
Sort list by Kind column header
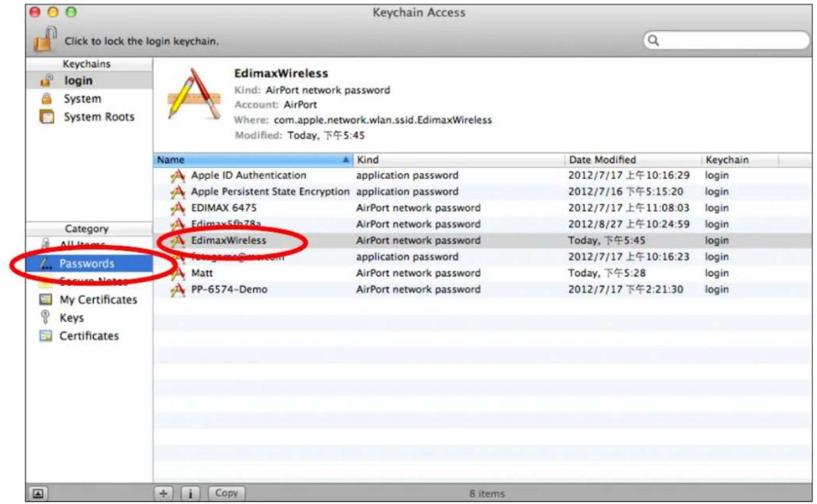tap(459, 160)
